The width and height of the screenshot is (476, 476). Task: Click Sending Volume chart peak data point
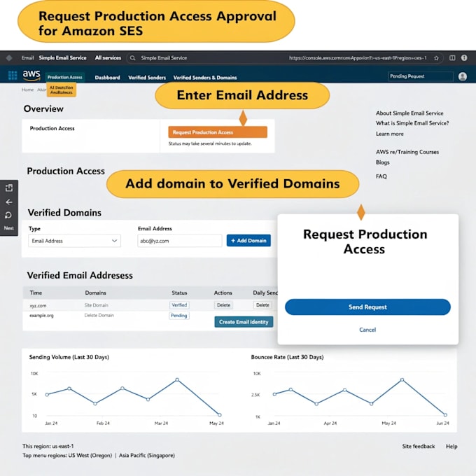[177, 380]
